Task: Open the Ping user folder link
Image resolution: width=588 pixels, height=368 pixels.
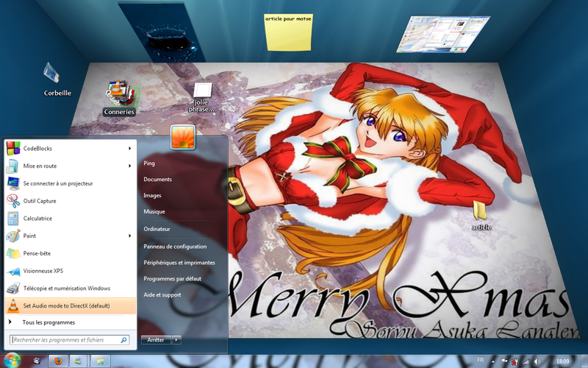Action: click(149, 163)
